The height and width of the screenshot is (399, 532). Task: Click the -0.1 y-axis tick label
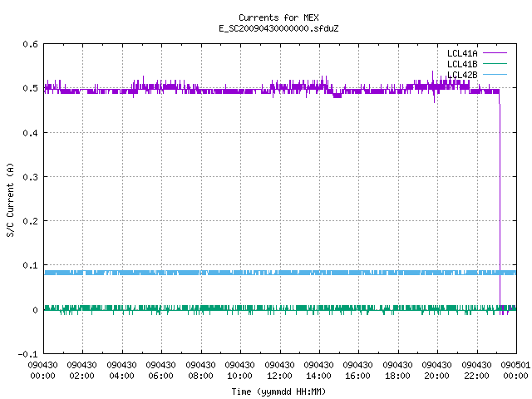pos(27,354)
